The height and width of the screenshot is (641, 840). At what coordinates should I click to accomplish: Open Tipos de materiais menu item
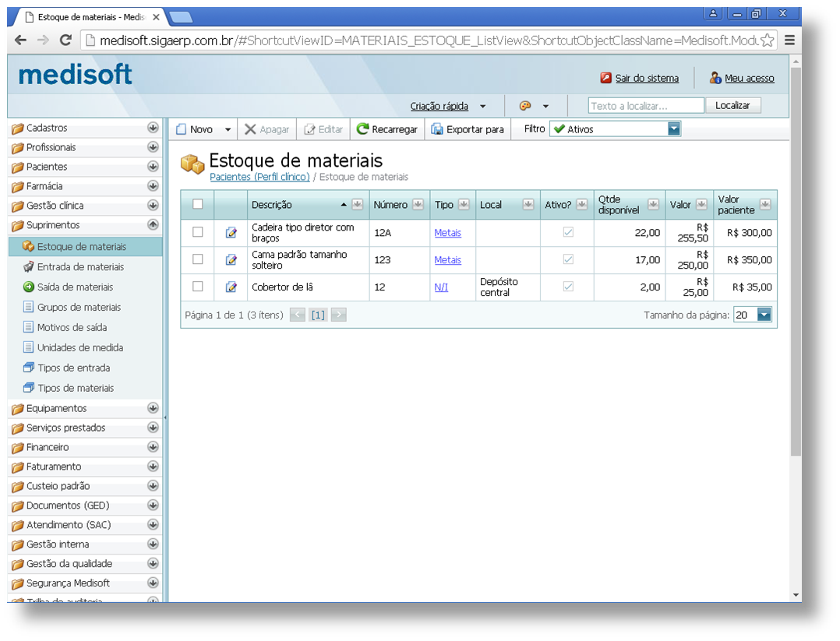tap(86, 388)
